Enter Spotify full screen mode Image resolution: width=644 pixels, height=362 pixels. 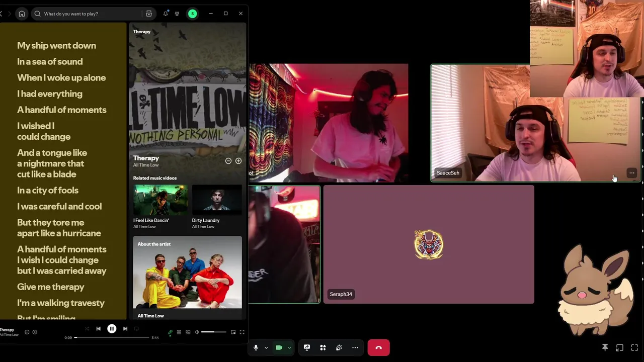(x=242, y=332)
